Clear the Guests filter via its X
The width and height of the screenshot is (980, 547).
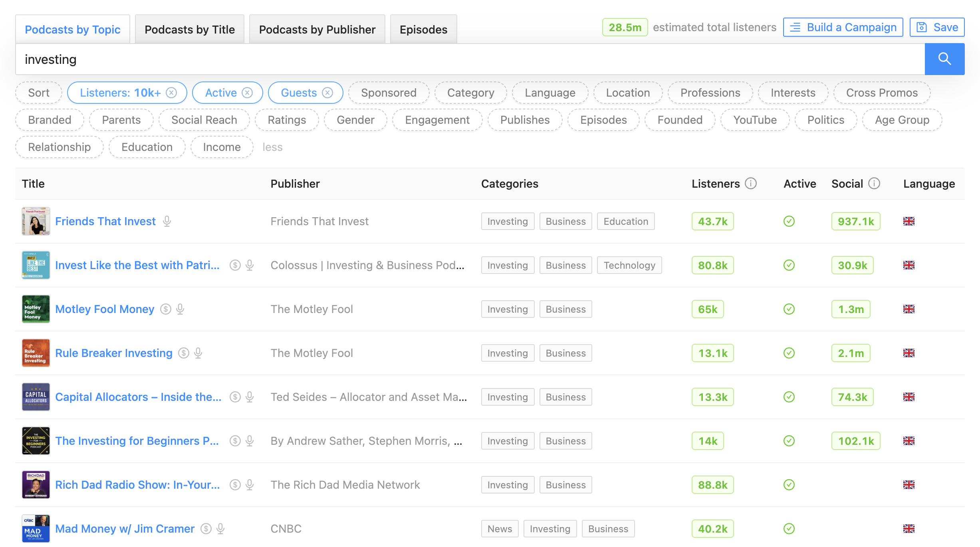coord(327,93)
